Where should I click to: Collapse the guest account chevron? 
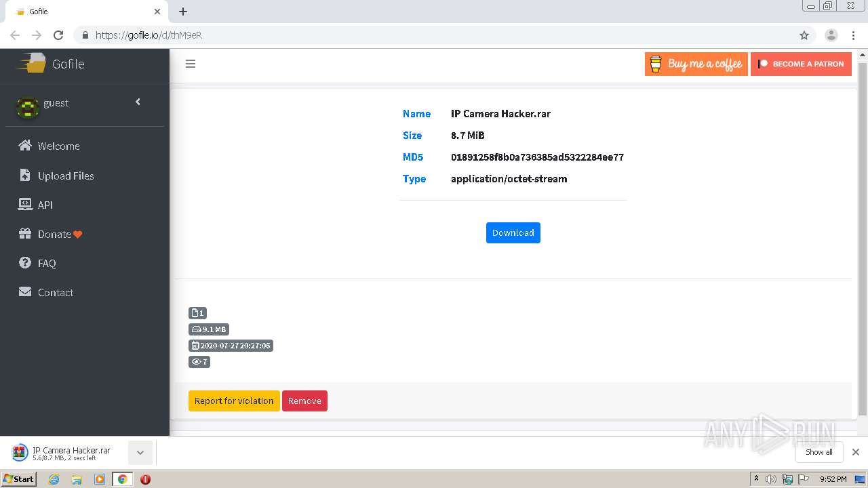[138, 102]
